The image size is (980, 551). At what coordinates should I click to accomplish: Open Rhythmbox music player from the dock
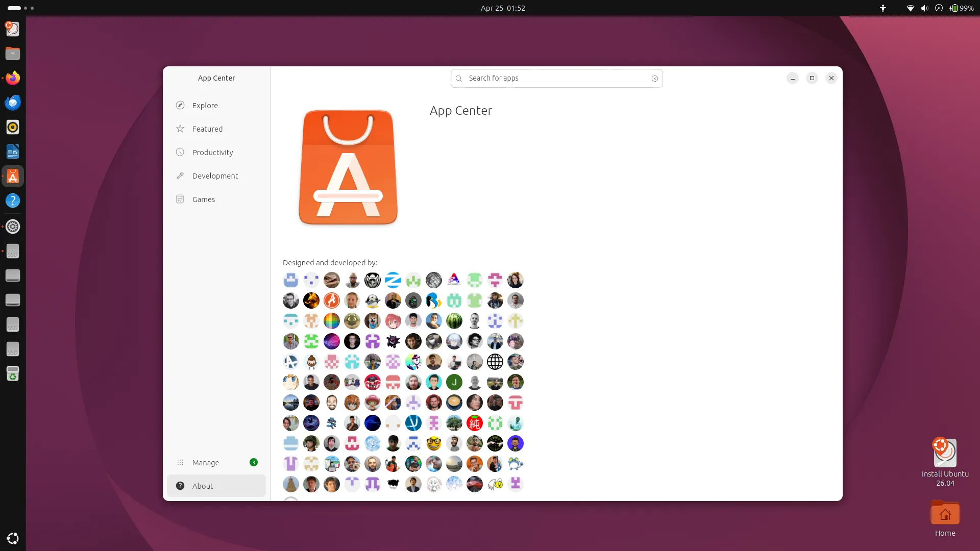(13, 127)
